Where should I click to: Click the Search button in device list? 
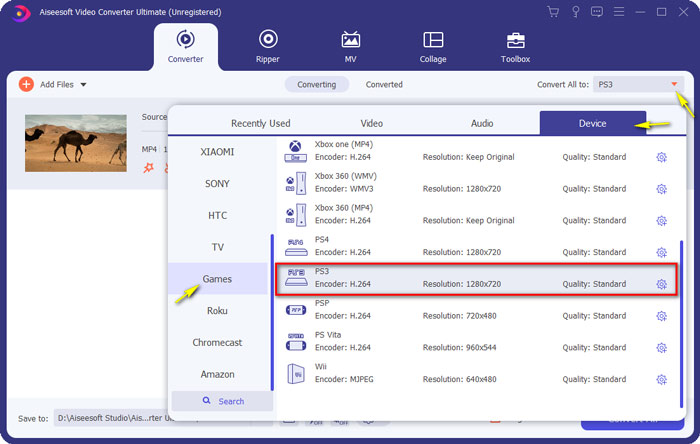point(222,401)
